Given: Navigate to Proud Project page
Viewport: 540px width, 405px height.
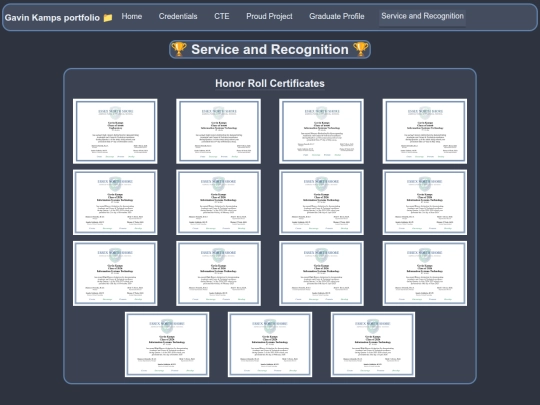Looking at the screenshot, I should 269,17.
